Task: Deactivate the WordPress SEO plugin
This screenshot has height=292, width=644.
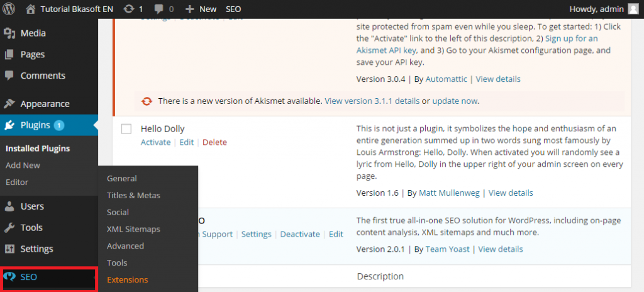Action: 300,234
